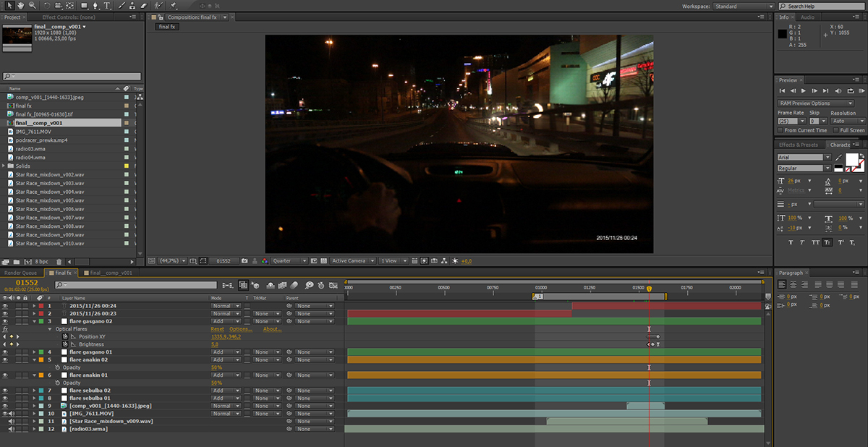Click the white fill color swatch

pos(852,158)
